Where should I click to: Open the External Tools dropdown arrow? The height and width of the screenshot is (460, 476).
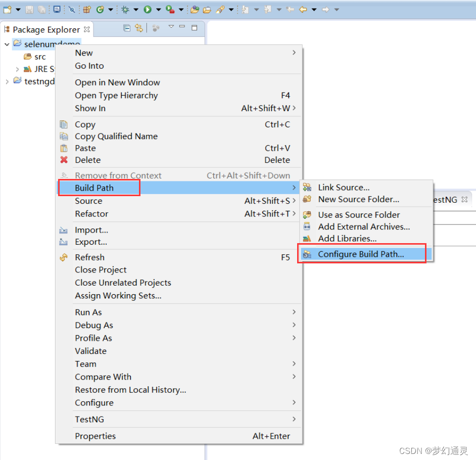[x=181, y=10]
